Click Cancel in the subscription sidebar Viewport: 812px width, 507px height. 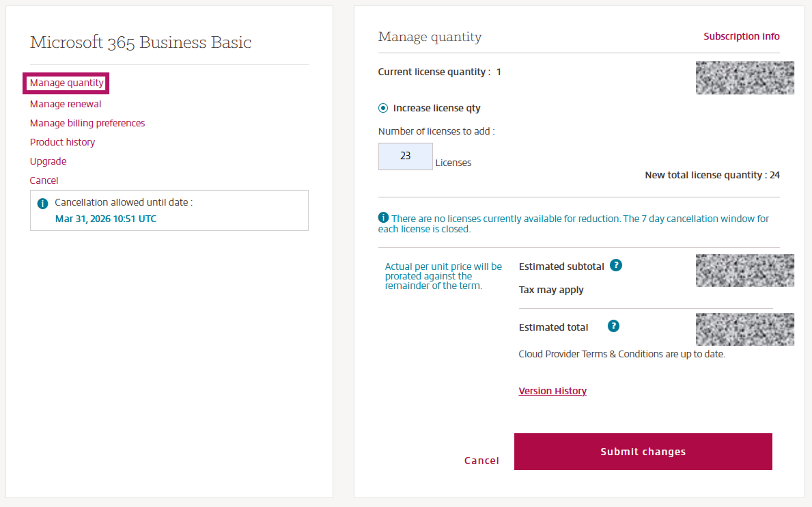(x=44, y=180)
